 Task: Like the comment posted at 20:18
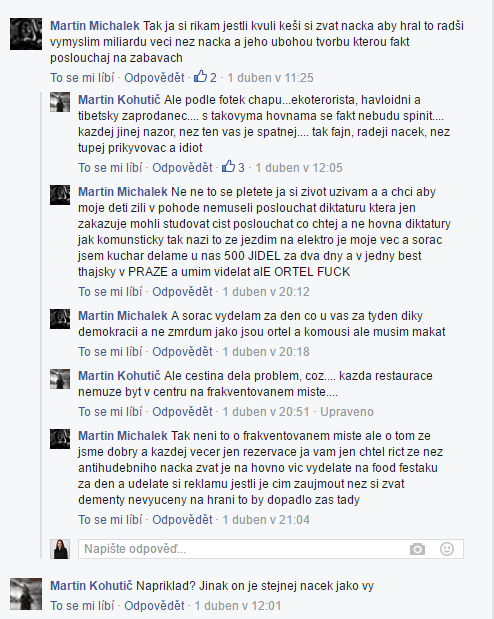(x=110, y=352)
